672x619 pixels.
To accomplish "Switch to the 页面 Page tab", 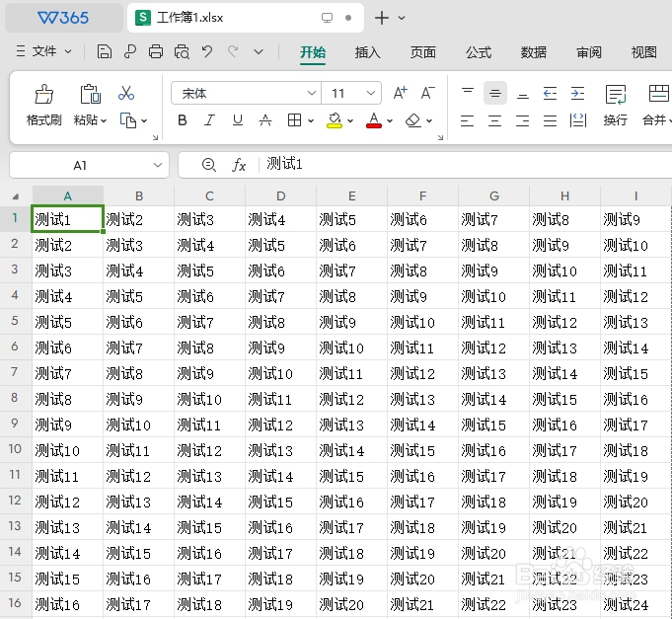I will (x=422, y=52).
